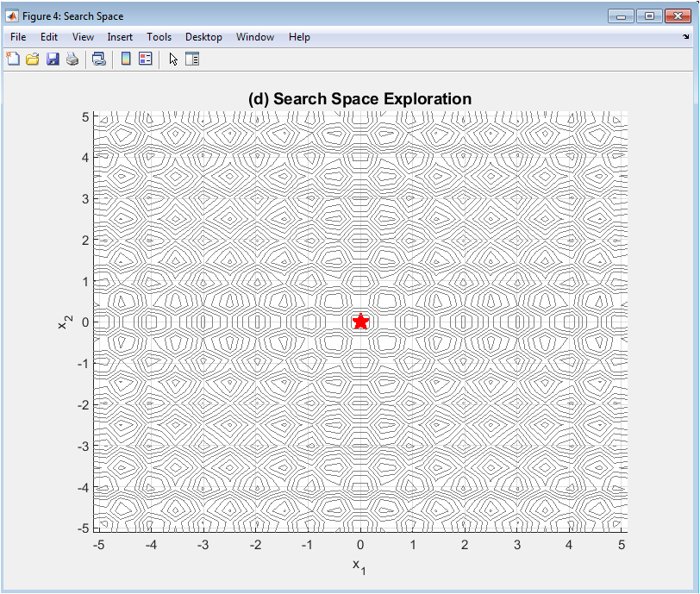This screenshot has height=594, width=700.
Task: Open the Property Inspector panel icon
Action: 192,59
